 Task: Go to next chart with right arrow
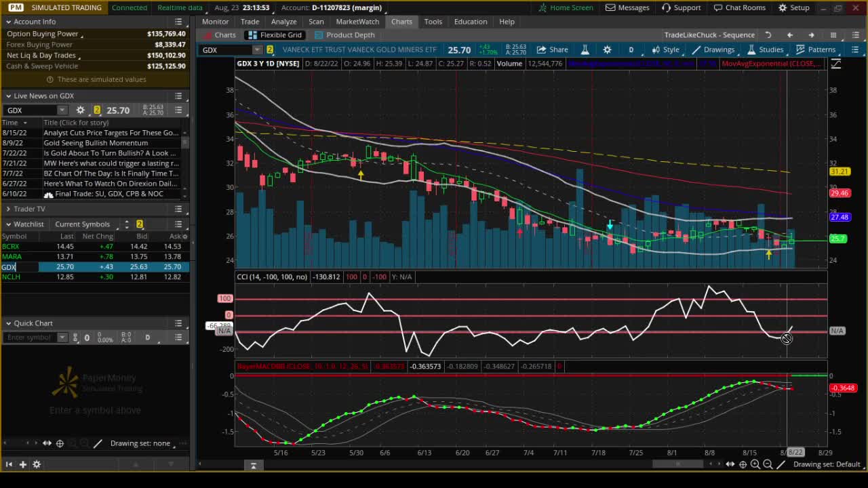coord(811,35)
